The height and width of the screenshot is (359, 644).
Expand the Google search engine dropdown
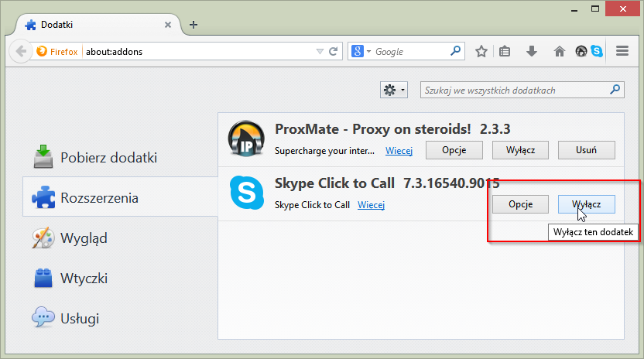(x=361, y=52)
